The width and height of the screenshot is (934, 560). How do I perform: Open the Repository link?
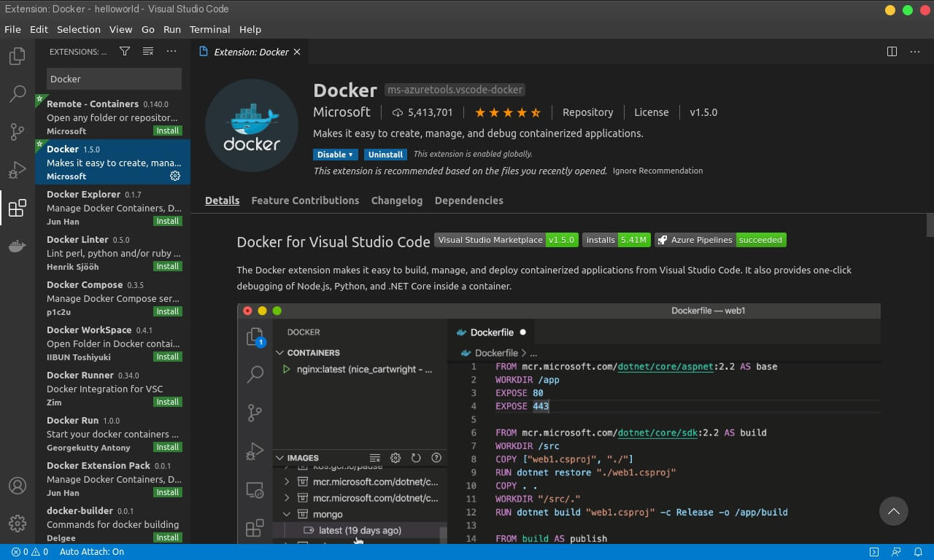click(587, 112)
